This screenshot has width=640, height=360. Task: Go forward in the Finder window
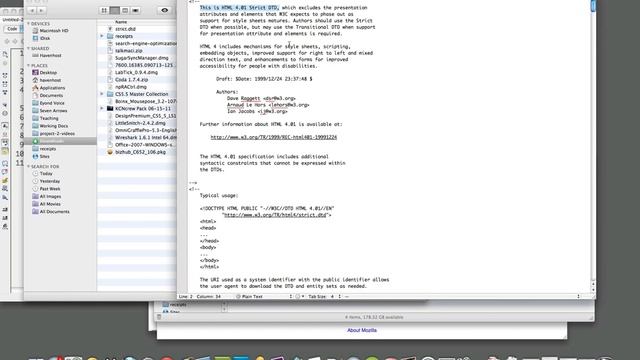tap(42, 10)
